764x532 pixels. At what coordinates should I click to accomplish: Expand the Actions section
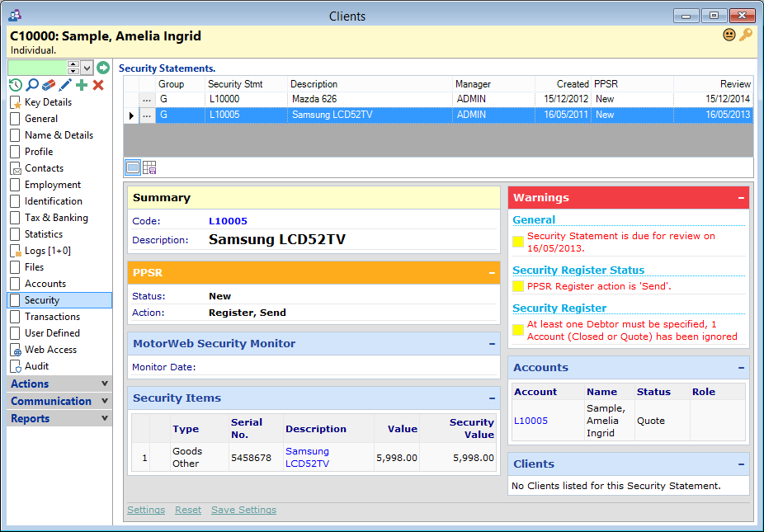click(59, 384)
